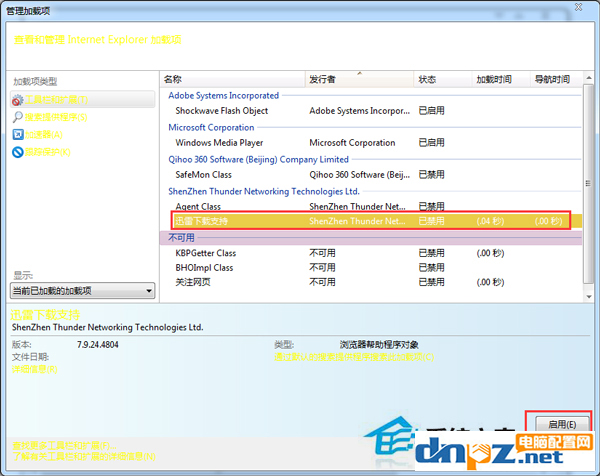Click the Search Providers magnifier icon

coord(18,117)
